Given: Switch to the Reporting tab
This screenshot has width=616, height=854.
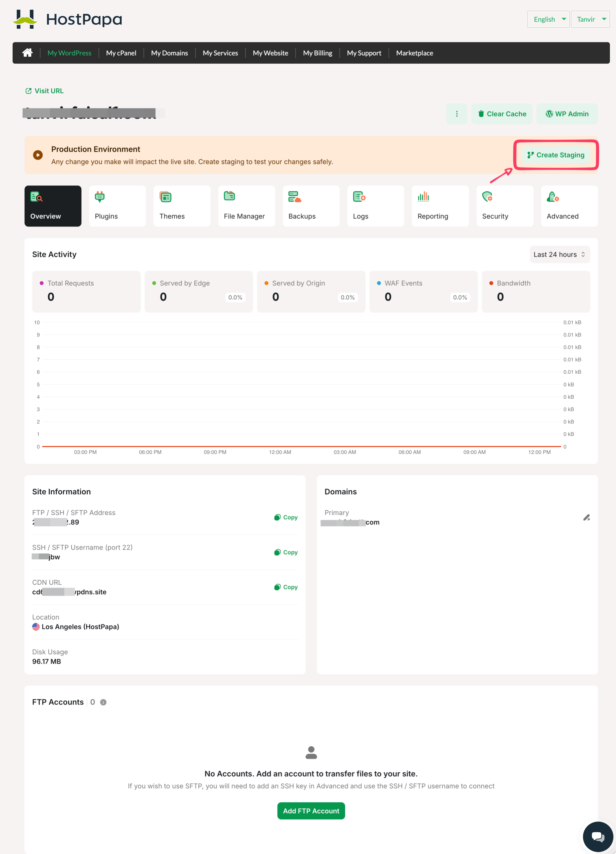Looking at the screenshot, I should tap(440, 206).
